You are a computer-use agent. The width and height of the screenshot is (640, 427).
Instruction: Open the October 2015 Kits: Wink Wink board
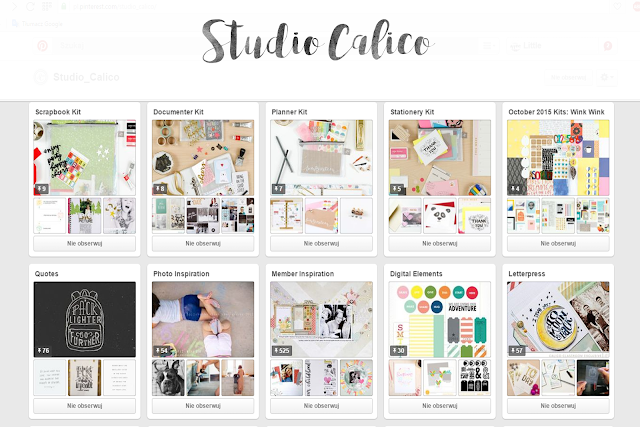tap(556, 112)
